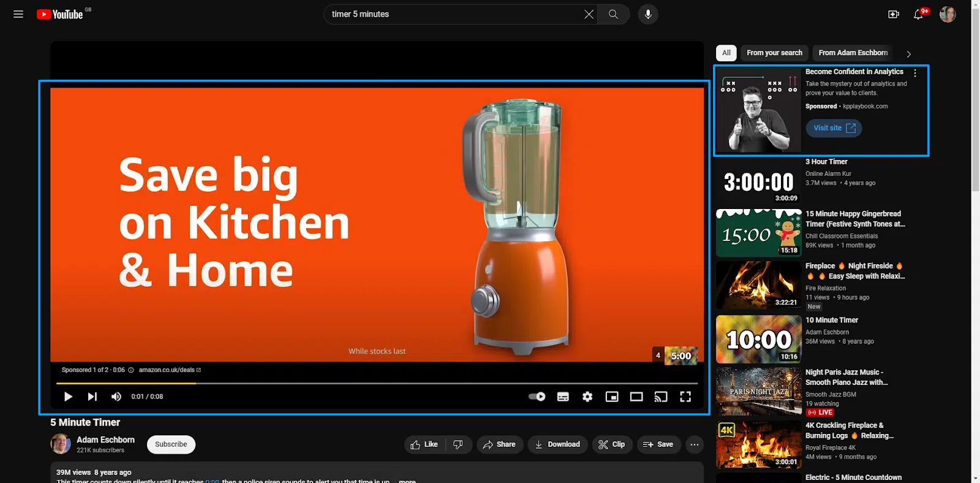
Task: Open the Night Paris Jazz Music live stream
Action: (x=759, y=391)
